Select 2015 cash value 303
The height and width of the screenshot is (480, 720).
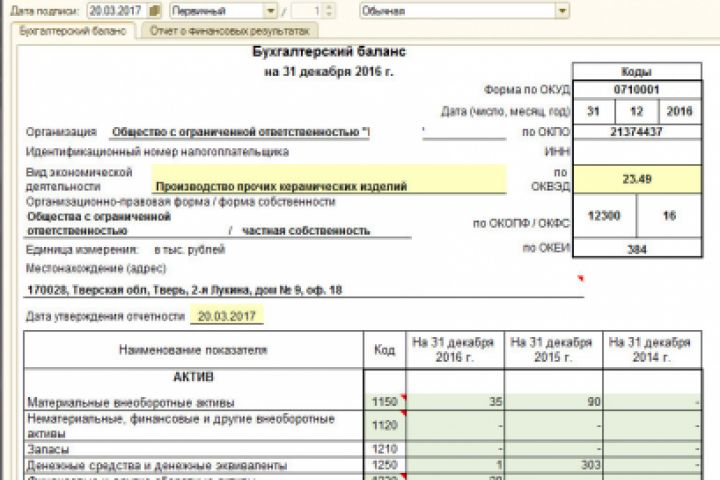pyautogui.click(x=554, y=465)
